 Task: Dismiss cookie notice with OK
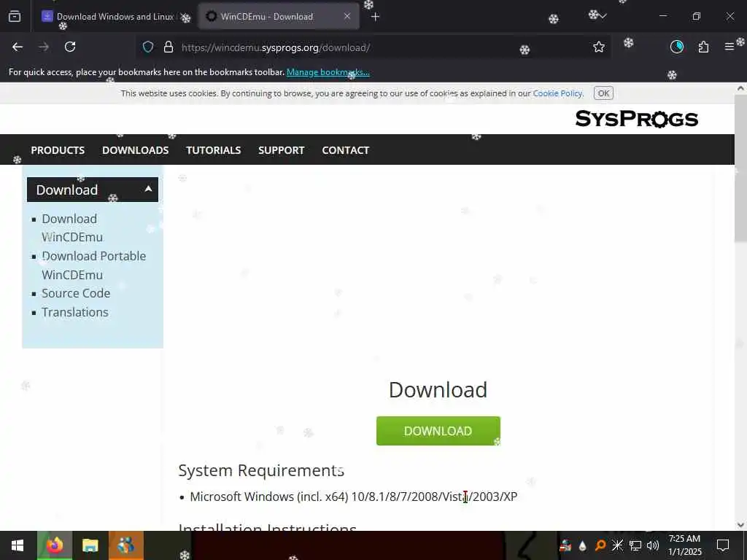click(603, 93)
